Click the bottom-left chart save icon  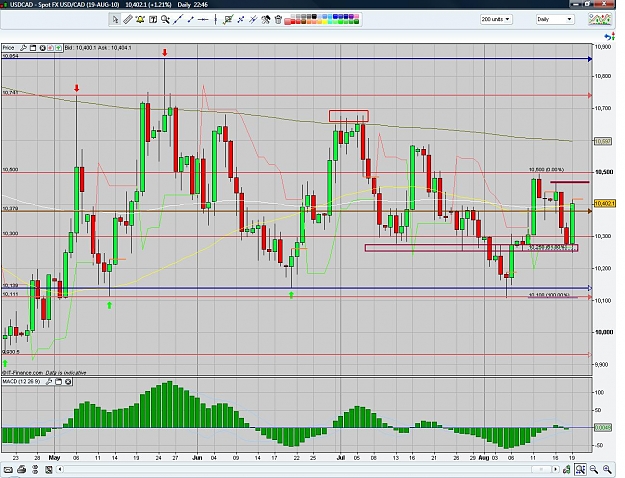click(x=49, y=470)
